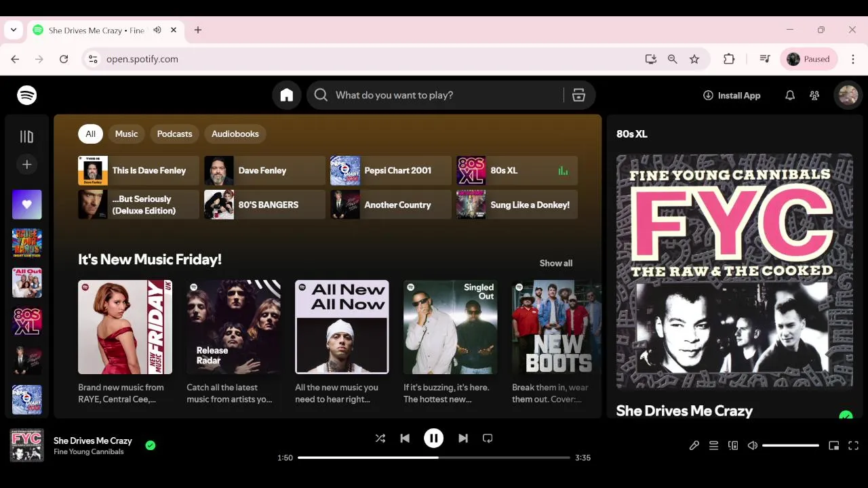Click the now-playing album thumbnail
868x488 pixels.
point(27,445)
